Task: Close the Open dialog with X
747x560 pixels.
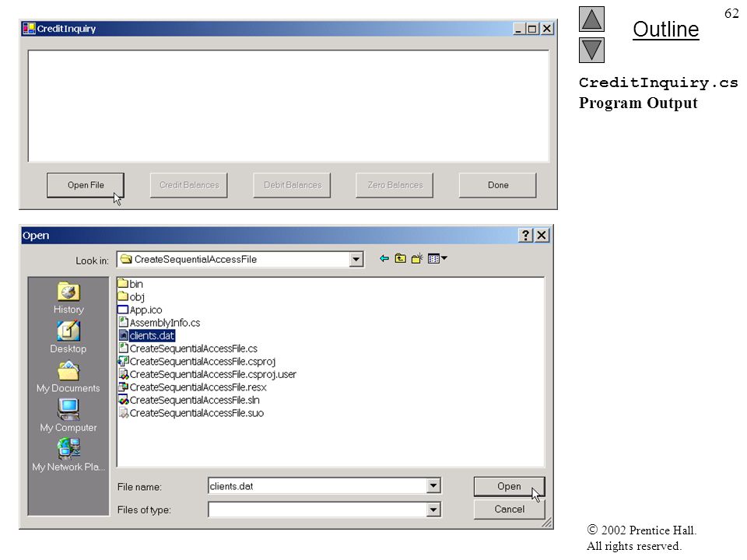Action: tap(542, 235)
